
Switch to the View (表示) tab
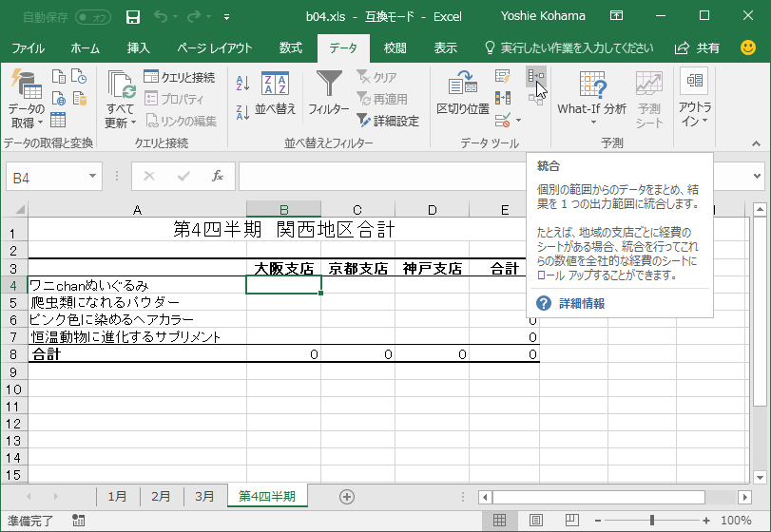pos(446,47)
